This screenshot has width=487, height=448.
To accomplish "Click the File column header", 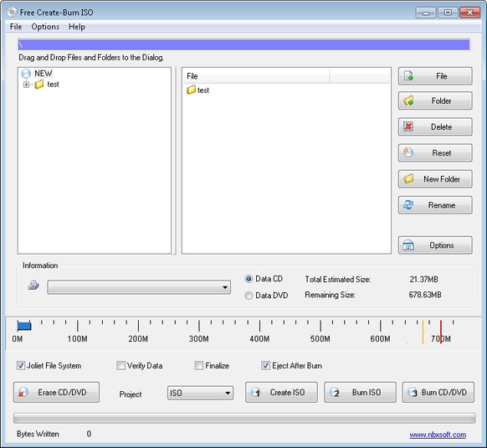I will pyautogui.click(x=256, y=76).
